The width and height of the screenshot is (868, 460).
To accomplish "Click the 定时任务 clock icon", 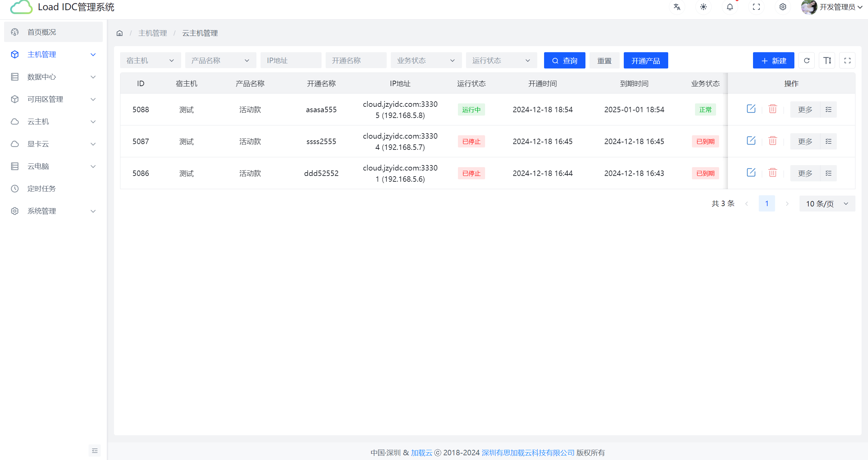I will [x=15, y=189].
